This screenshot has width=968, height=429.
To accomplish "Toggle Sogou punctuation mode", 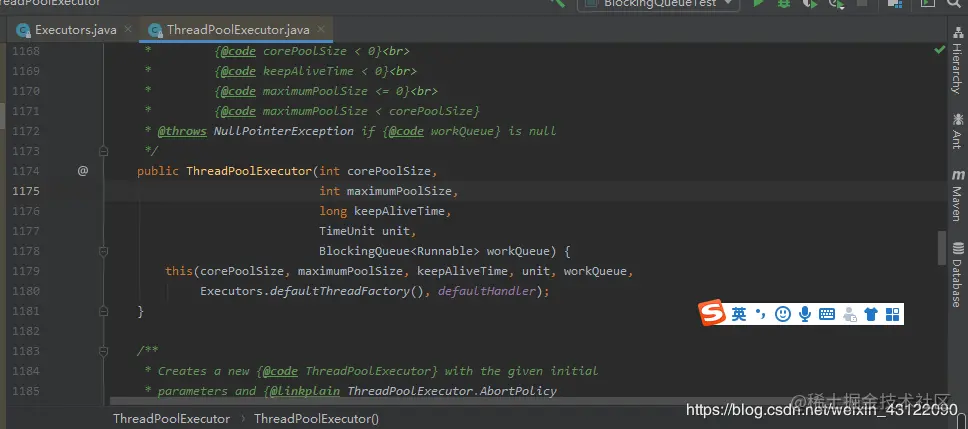I will (x=761, y=314).
